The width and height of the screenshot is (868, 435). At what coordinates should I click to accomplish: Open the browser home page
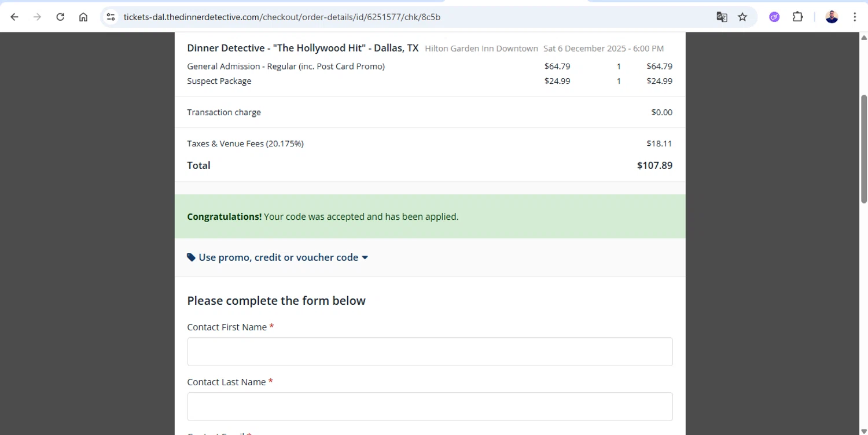click(83, 17)
